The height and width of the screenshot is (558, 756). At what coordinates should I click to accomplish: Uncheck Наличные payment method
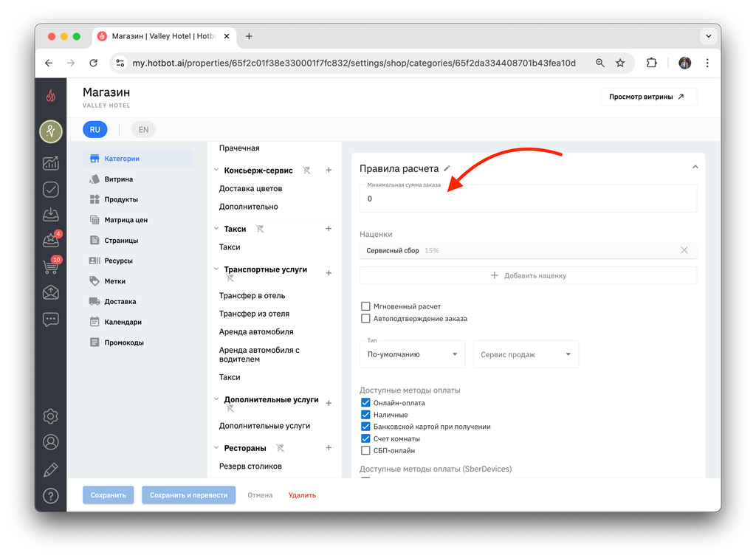pos(365,415)
